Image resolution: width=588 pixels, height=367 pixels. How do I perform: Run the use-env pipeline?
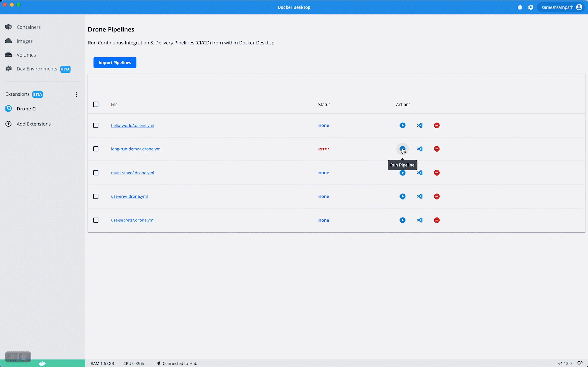[403, 196]
